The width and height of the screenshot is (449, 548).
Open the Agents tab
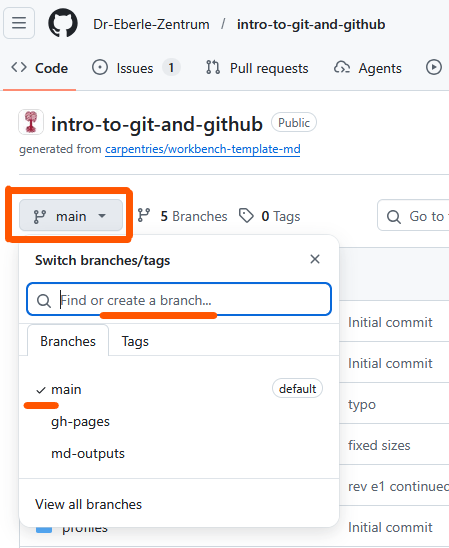tap(368, 68)
